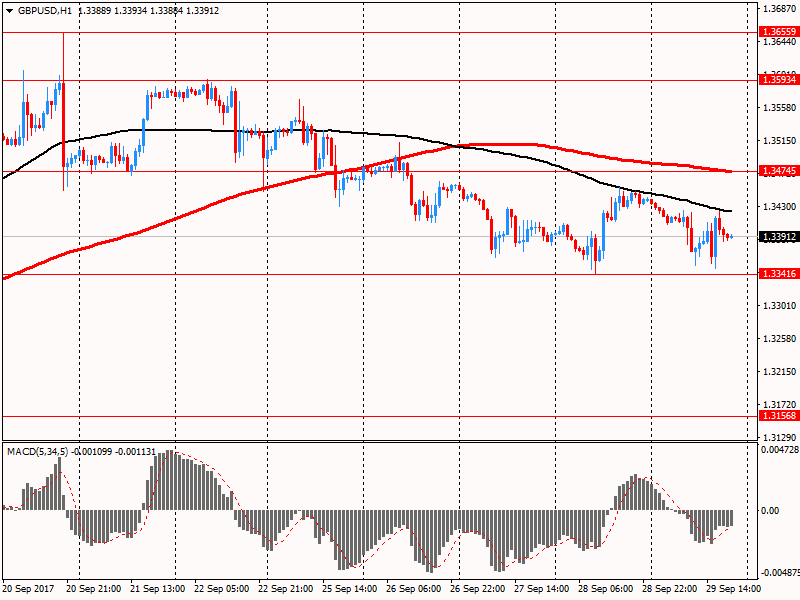Select the 1.36559 red price level label
Image resolution: width=800 pixels, height=600 pixels.
click(779, 32)
